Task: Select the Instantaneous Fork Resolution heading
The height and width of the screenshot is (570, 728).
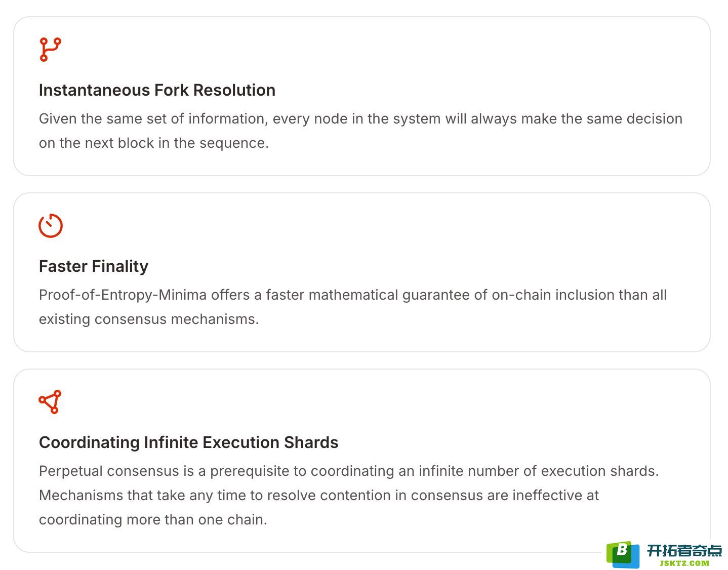Action: coord(157,90)
